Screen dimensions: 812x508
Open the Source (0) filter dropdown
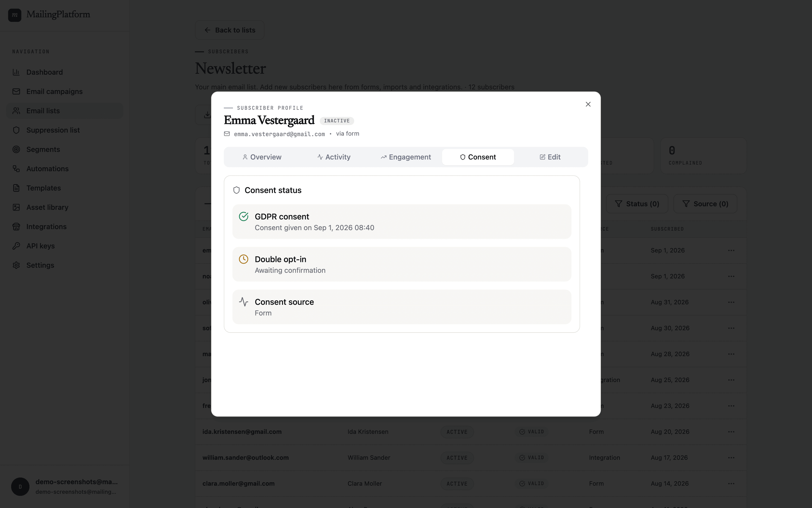pyautogui.click(x=705, y=204)
